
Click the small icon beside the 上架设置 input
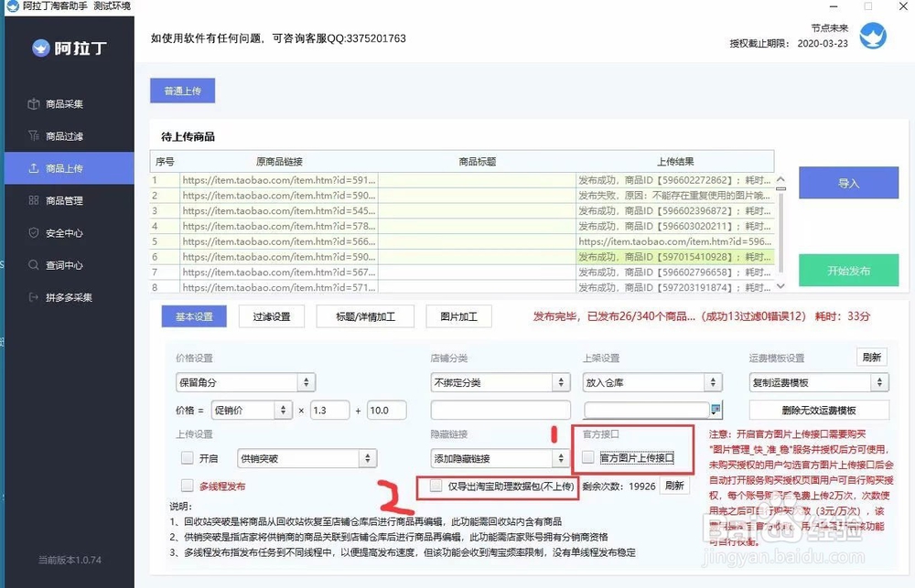[716, 410]
